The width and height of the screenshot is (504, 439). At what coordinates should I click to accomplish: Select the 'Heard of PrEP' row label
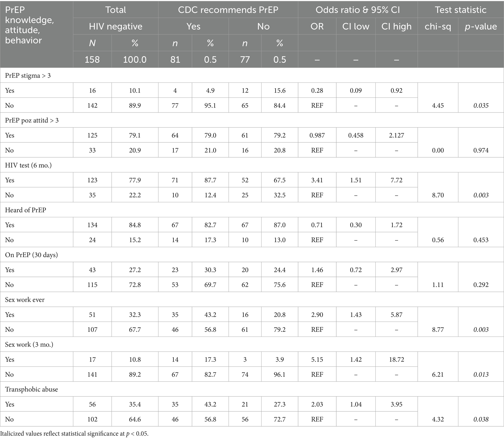pos(26,210)
